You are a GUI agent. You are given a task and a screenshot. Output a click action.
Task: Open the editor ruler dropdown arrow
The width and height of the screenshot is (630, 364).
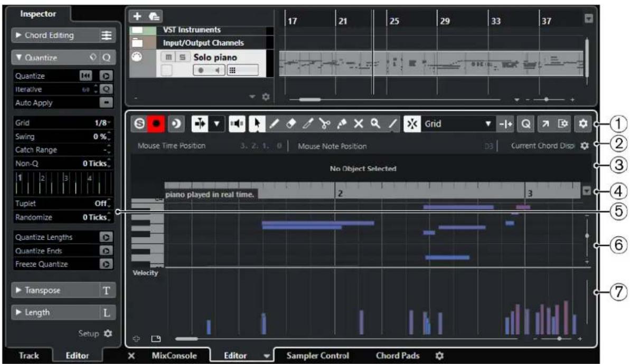click(587, 191)
